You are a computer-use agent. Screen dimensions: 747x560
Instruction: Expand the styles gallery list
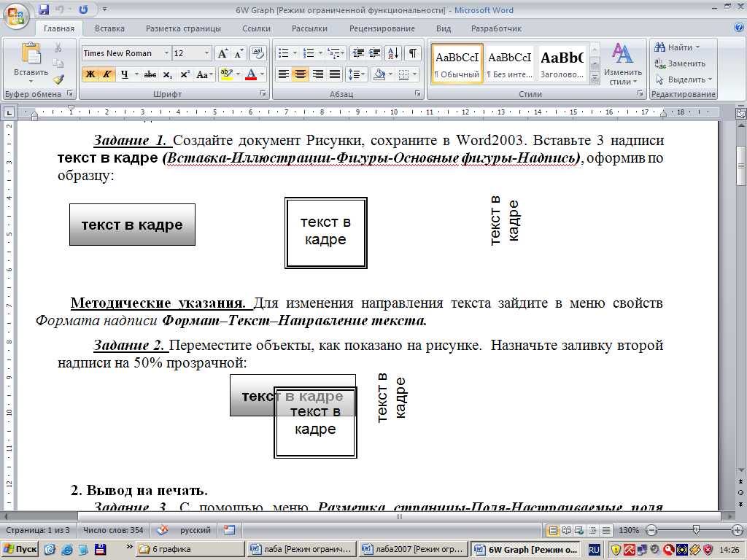point(595,78)
